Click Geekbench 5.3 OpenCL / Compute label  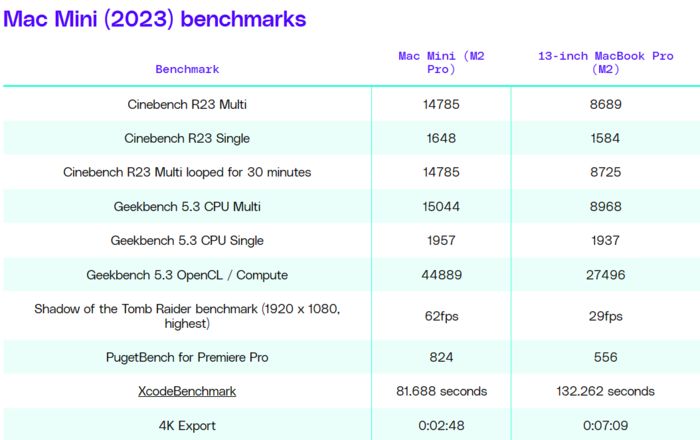coord(187,275)
